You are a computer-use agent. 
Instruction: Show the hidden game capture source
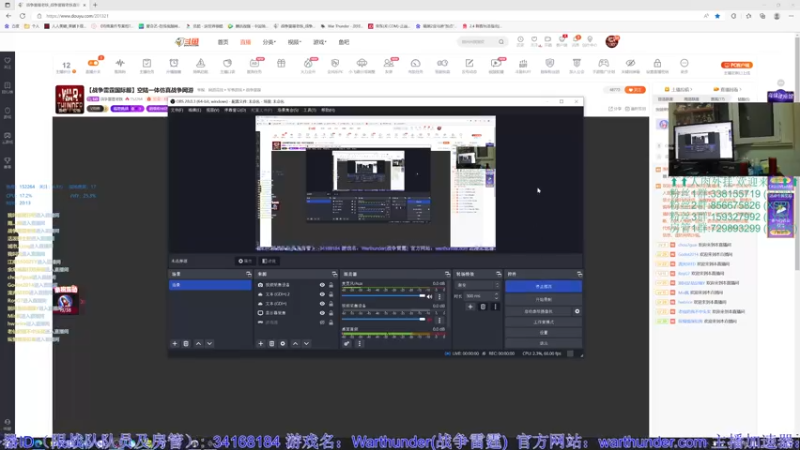[322, 322]
